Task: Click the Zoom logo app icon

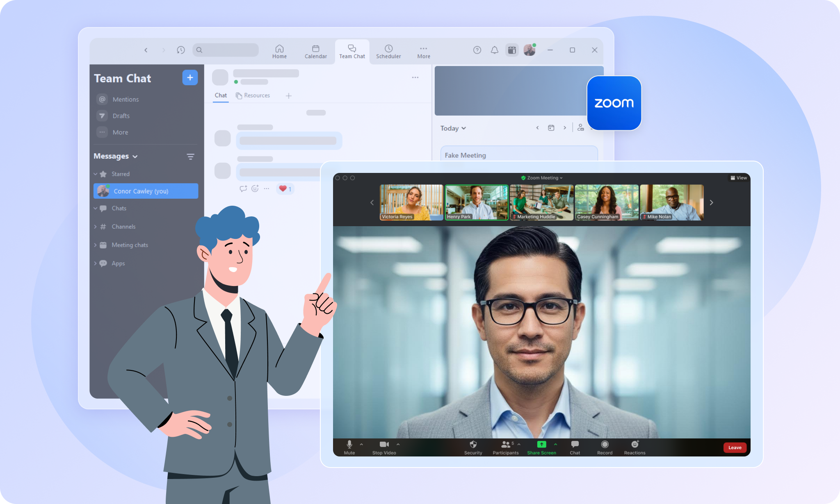Action: (614, 103)
